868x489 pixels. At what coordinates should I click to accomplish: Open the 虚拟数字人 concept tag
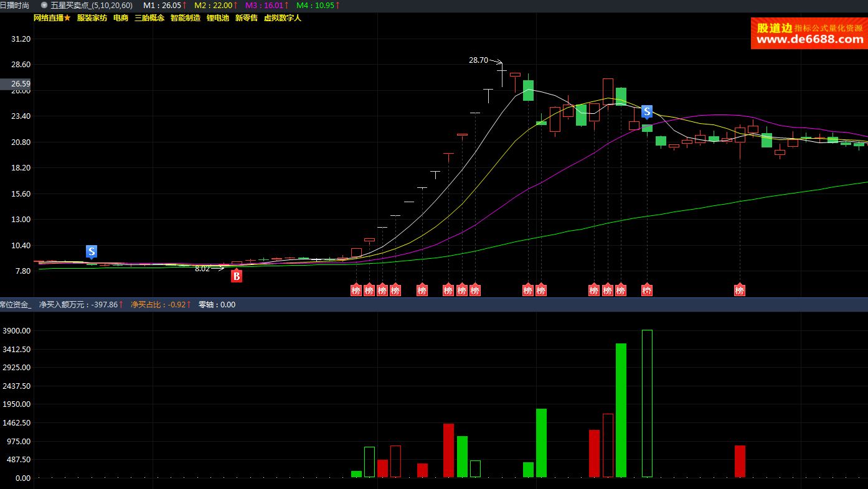coord(283,18)
